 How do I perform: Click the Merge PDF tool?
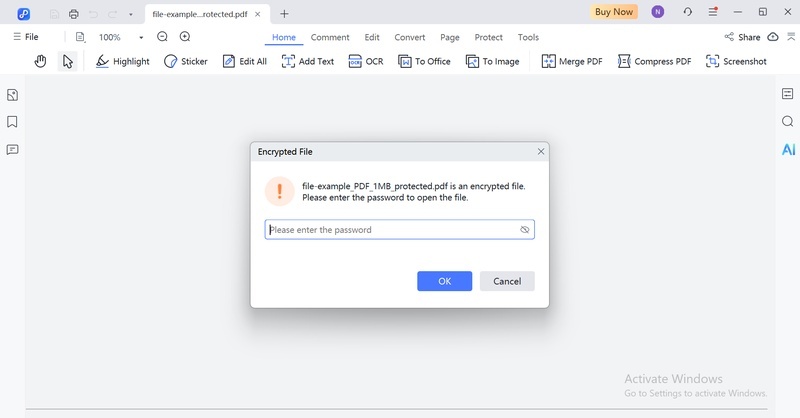coord(572,61)
